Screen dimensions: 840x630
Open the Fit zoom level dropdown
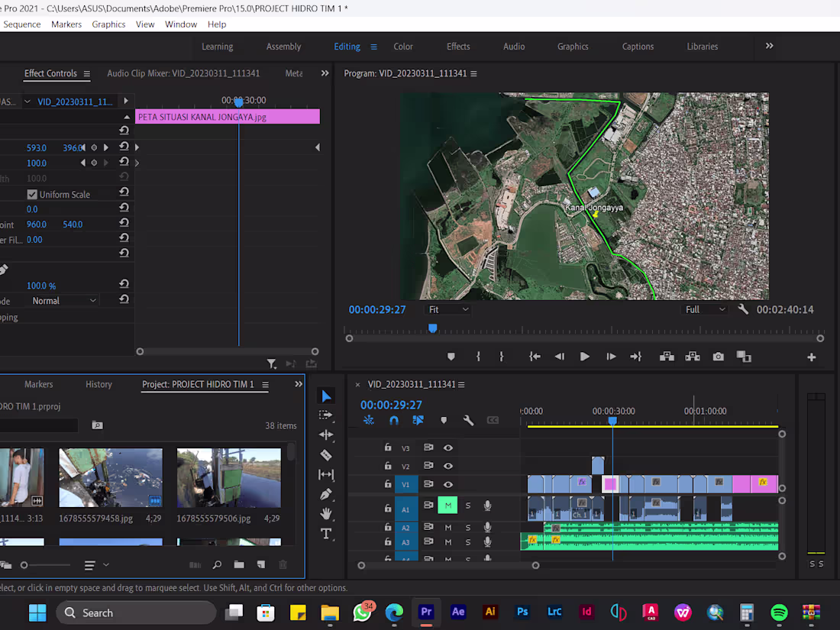click(447, 309)
